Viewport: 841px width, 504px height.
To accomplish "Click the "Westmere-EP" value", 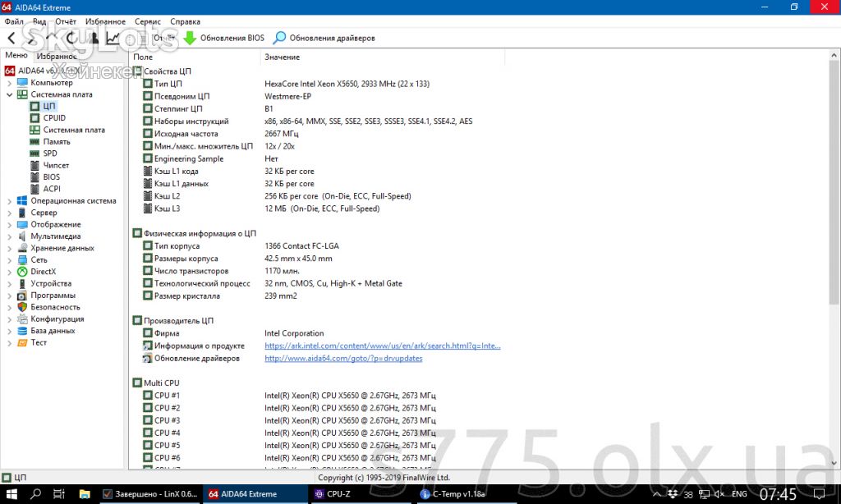I will pyautogui.click(x=287, y=97).
